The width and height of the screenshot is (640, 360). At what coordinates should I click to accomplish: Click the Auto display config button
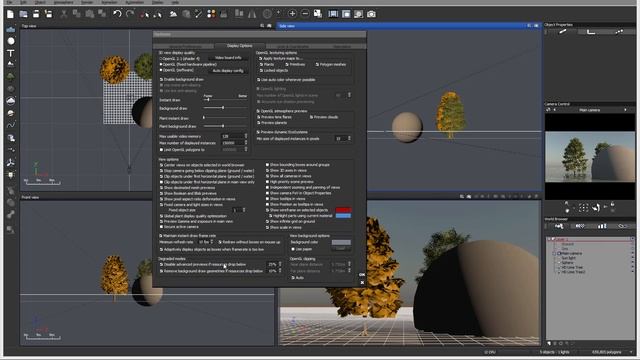tap(228, 71)
